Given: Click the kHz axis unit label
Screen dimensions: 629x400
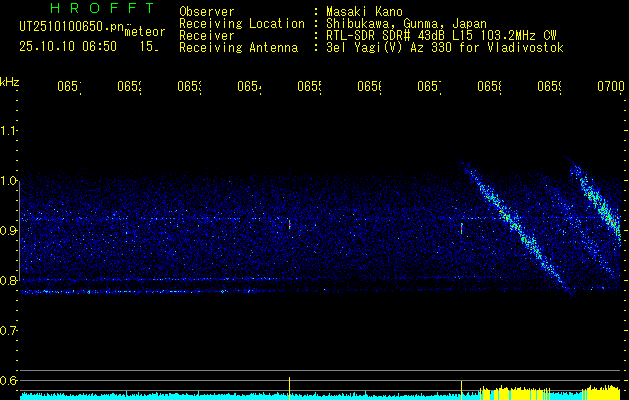Looking at the screenshot, I should 10,82.
